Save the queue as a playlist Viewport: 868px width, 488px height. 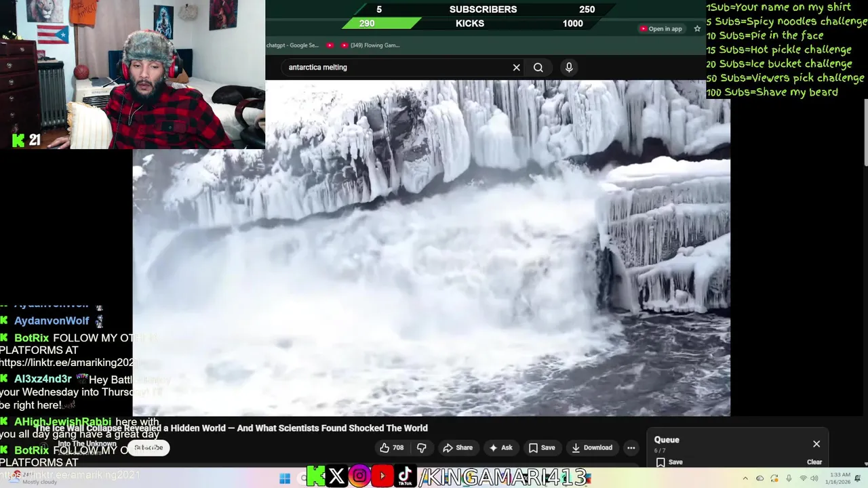669,462
